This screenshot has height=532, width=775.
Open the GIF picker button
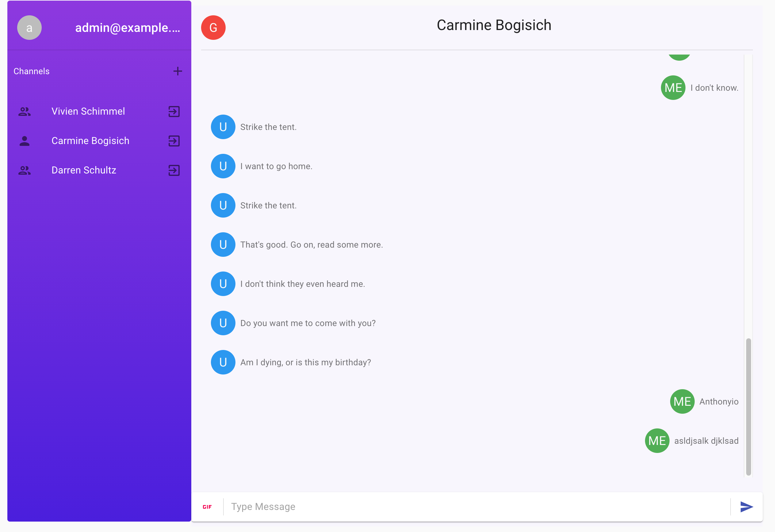tap(207, 507)
